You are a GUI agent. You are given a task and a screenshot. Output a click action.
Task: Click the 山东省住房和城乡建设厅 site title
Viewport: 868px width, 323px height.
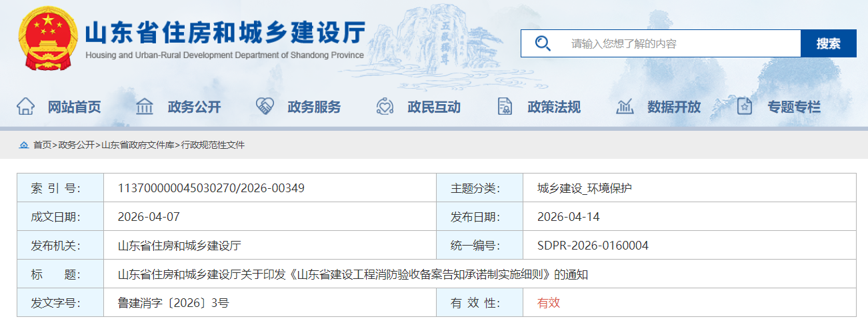(x=225, y=33)
